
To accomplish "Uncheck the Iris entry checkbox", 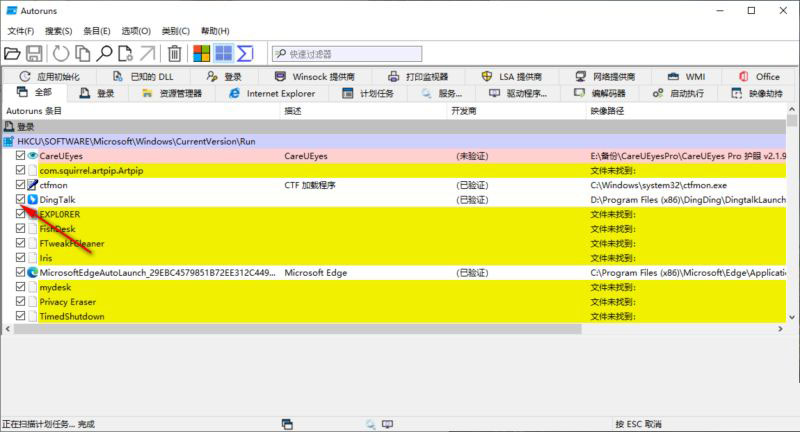I will pyautogui.click(x=20, y=257).
